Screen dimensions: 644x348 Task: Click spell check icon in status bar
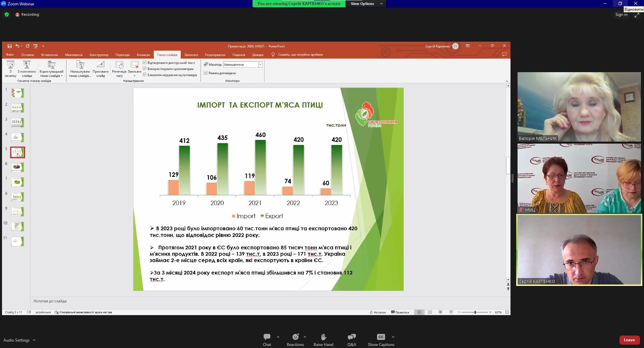[29, 312]
